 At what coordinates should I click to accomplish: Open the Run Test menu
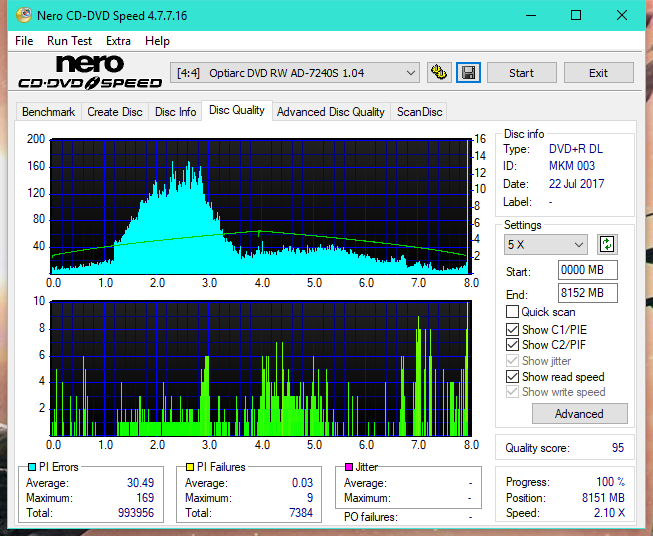[x=69, y=41]
